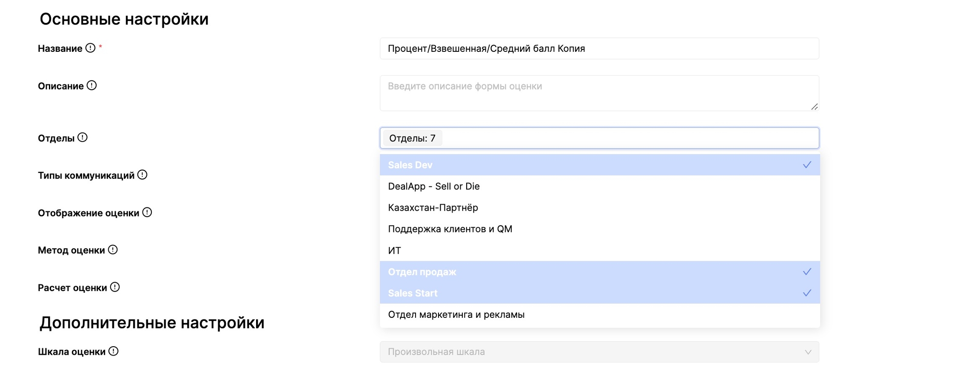This screenshot has height=370, width=980.
Task: Click info icon beside Типы коммуникаций
Action: point(142,175)
